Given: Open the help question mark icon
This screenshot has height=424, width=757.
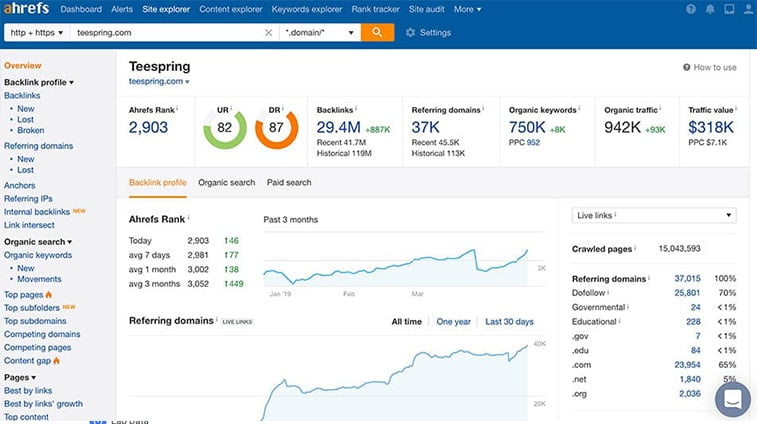Looking at the screenshot, I should click(691, 9).
